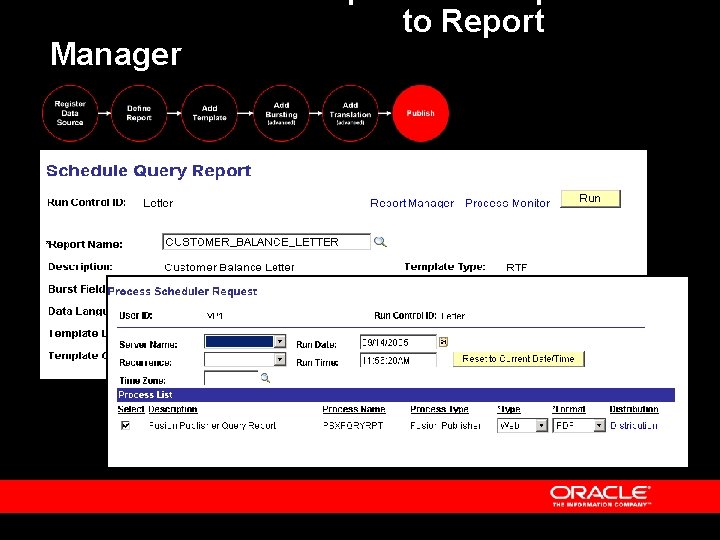The width and height of the screenshot is (720, 540).
Task: Open the Run Date calendar picker icon
Action: tap(443, 342)
